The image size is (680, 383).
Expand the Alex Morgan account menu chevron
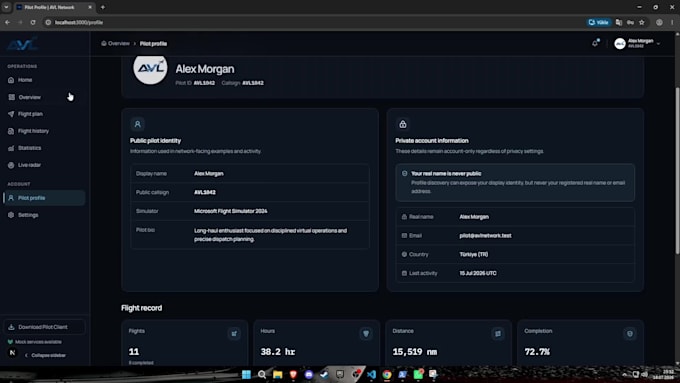pos(658,44)
